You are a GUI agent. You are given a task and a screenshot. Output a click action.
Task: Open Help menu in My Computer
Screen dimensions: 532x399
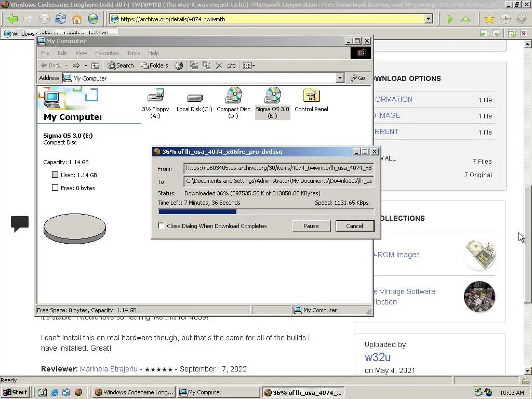[x=153, y=53]
